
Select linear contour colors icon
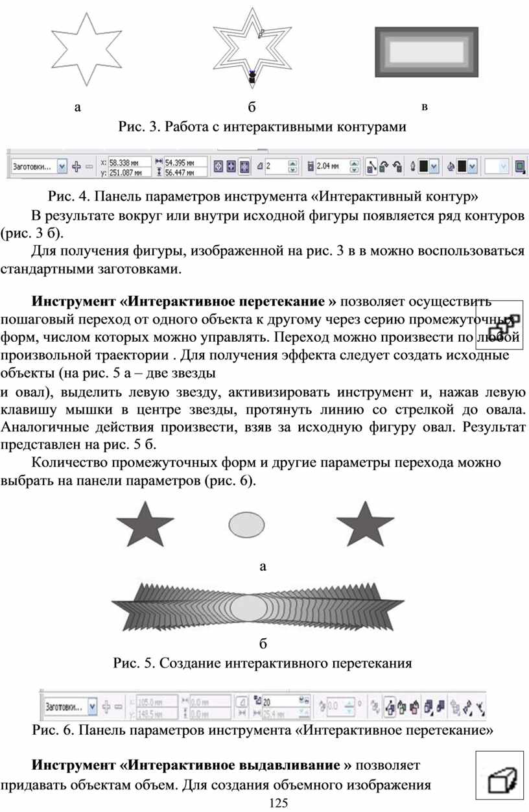tap(371, 167)
